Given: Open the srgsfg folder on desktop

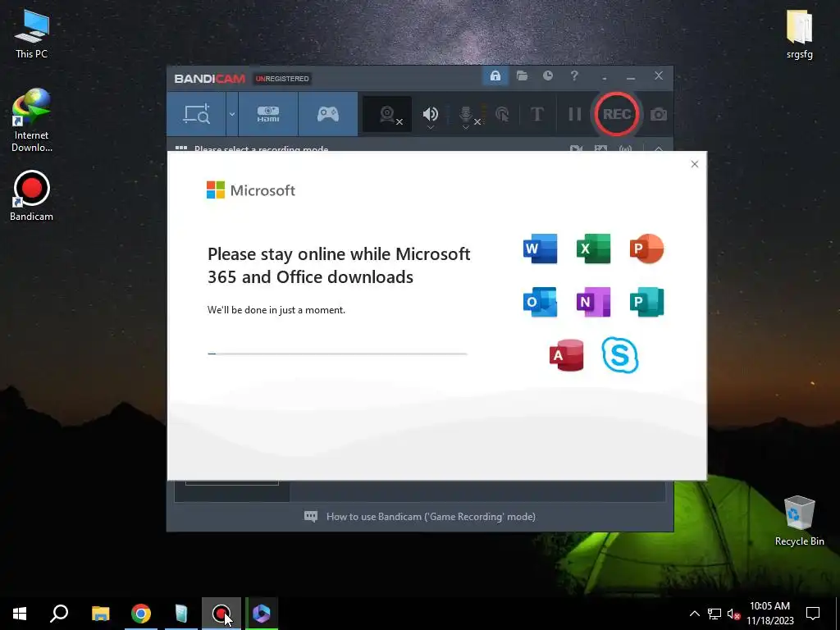Looking at the screenshot, I should [x=799, y=34].
